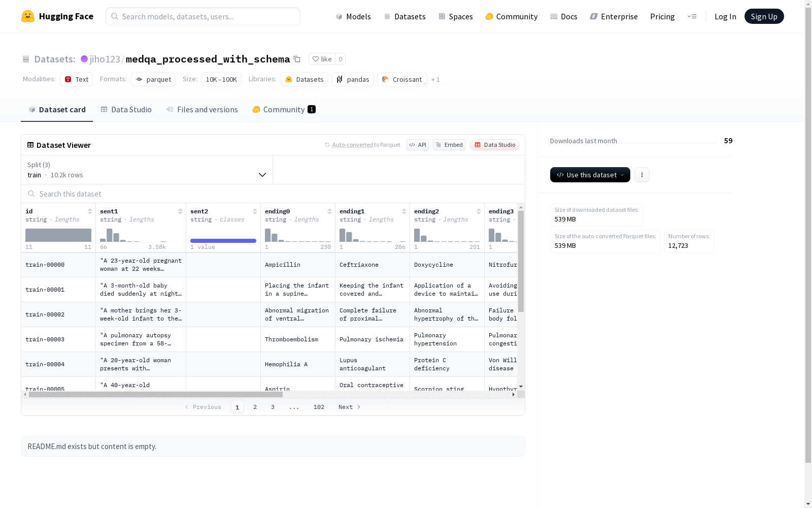Screen dimensions: 812x508
Task: Click the Sign Up button
Action: pyautogui.click(x=764, y=16)
